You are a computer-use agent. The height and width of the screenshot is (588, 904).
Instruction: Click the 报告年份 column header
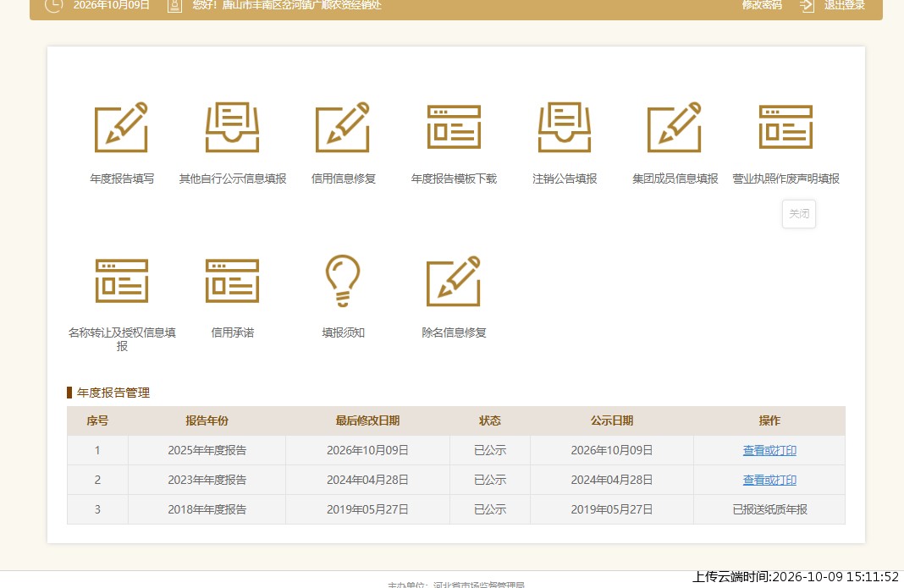tap(207, 420)
